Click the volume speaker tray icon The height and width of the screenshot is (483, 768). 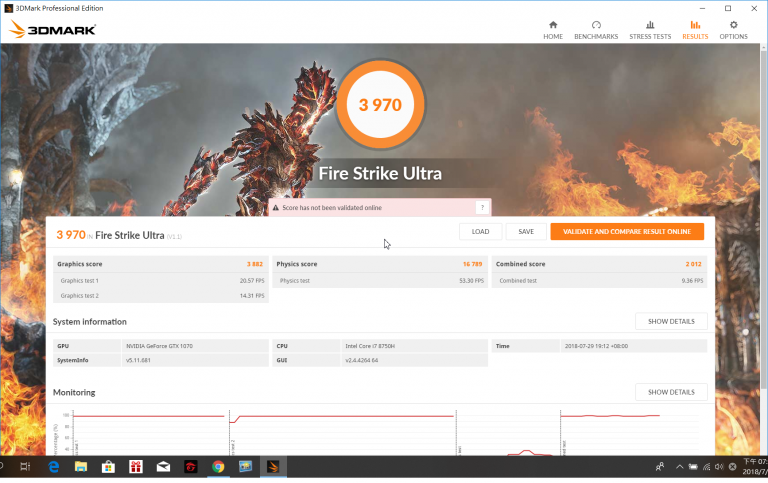point(719,467)
